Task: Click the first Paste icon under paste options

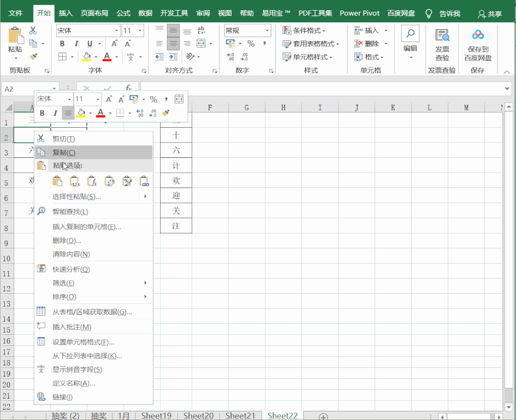Action: click(x=57, y=181)
